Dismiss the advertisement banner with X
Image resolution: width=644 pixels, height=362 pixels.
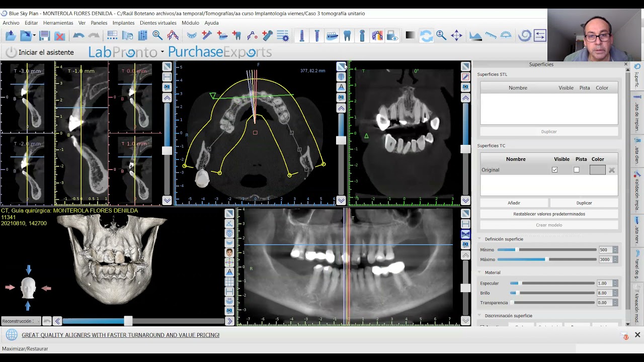(x=637, y=335)
